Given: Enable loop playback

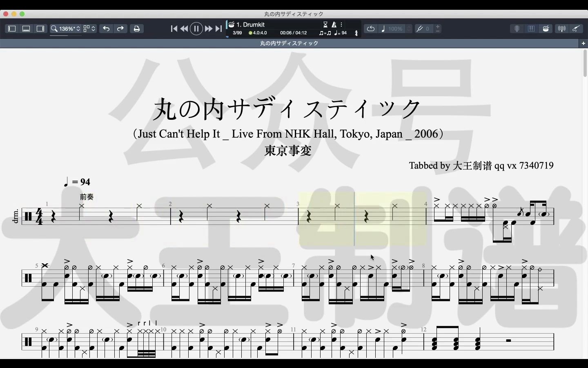Looking at the screenshot, I should [371, 29].
